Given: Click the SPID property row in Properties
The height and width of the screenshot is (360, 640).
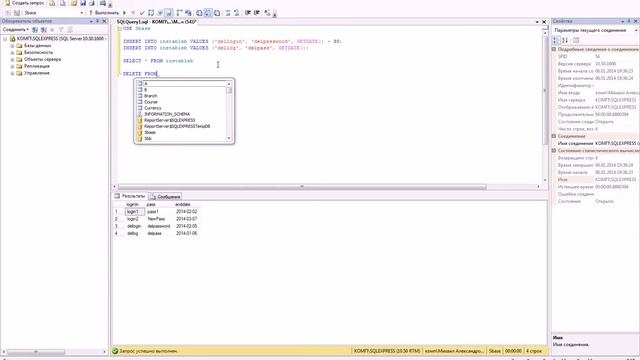Looking at the screenshot, I should point(596,57).
